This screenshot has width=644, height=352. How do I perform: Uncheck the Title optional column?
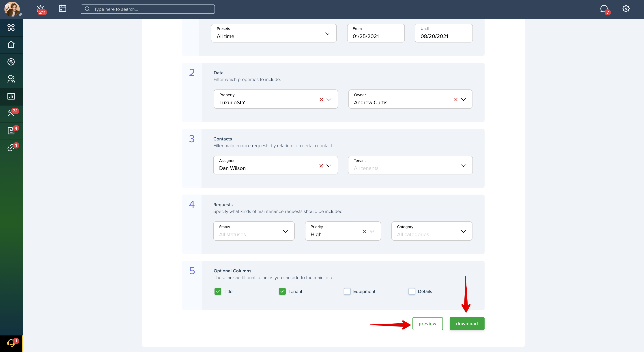[x=218, y=291]
